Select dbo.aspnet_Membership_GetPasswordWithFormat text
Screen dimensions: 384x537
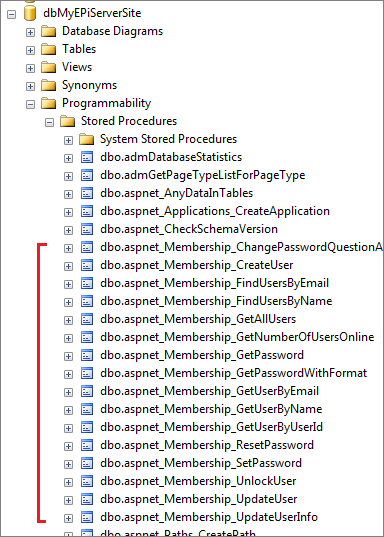coord(234,373)
